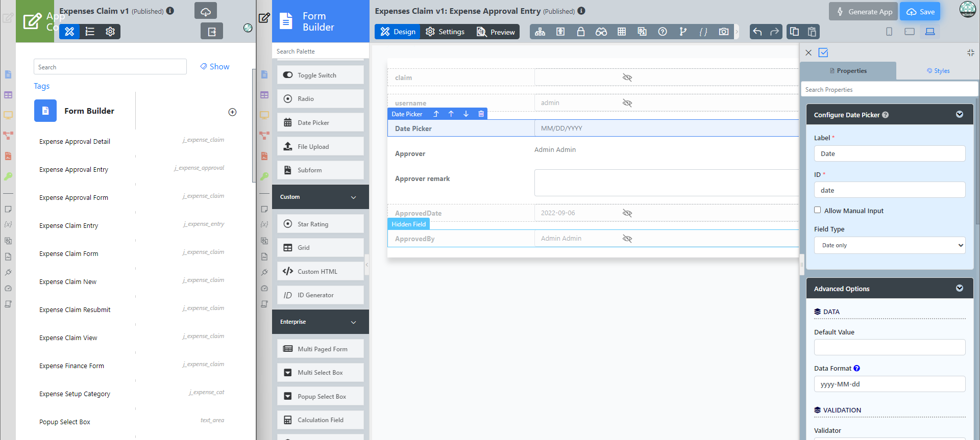The image size is (980, 440).
Task: Switch to the Design tab
Action: coord(398,32)
